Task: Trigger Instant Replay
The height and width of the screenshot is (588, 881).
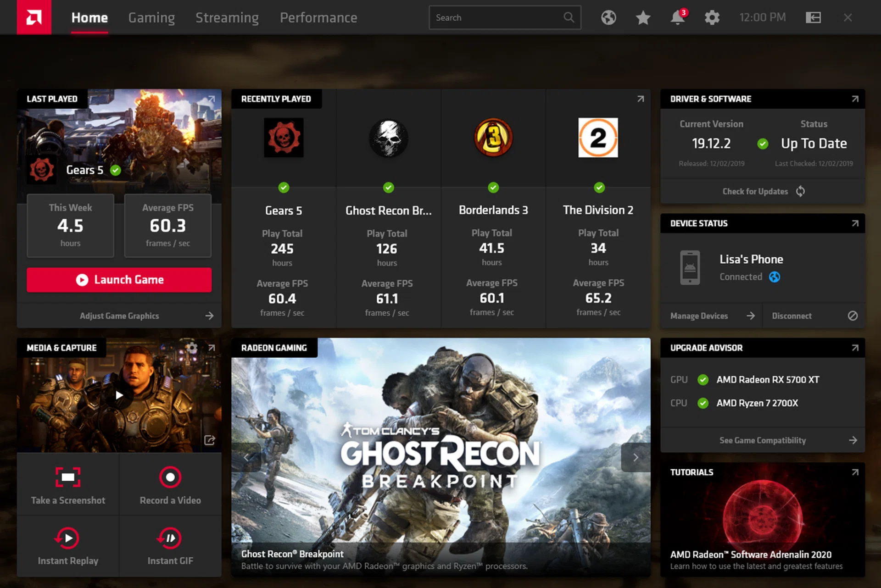Action: coord(68,538)
